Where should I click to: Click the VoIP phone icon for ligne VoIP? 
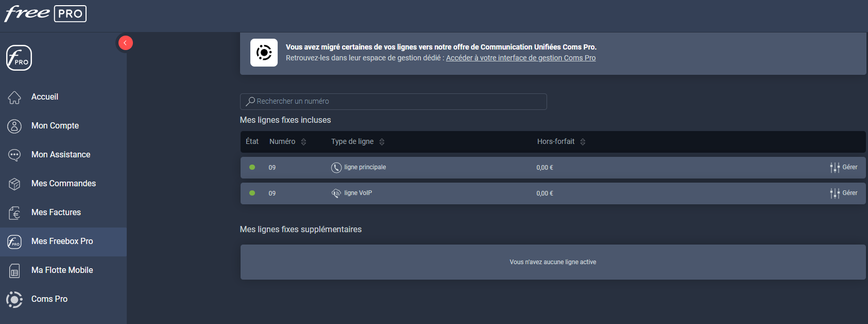tap(336, 193)
